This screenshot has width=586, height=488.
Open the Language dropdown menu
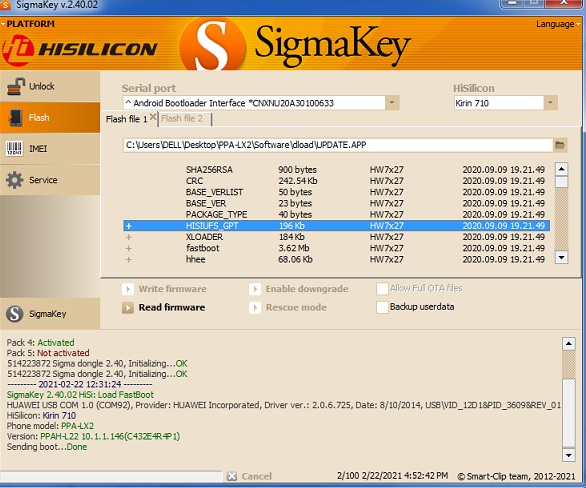558,24
